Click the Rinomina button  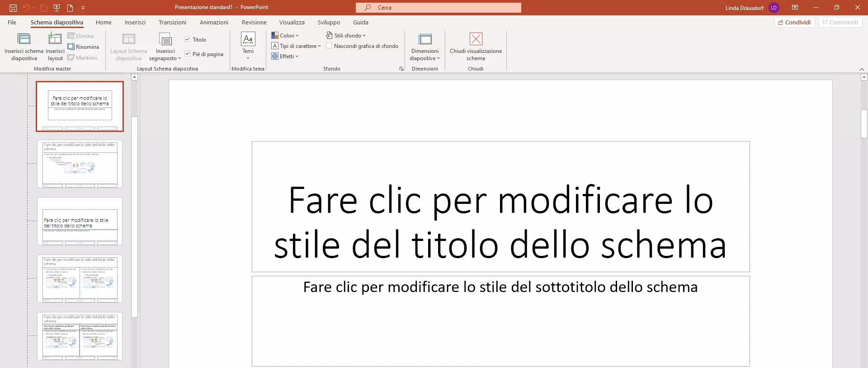(83, 47)
